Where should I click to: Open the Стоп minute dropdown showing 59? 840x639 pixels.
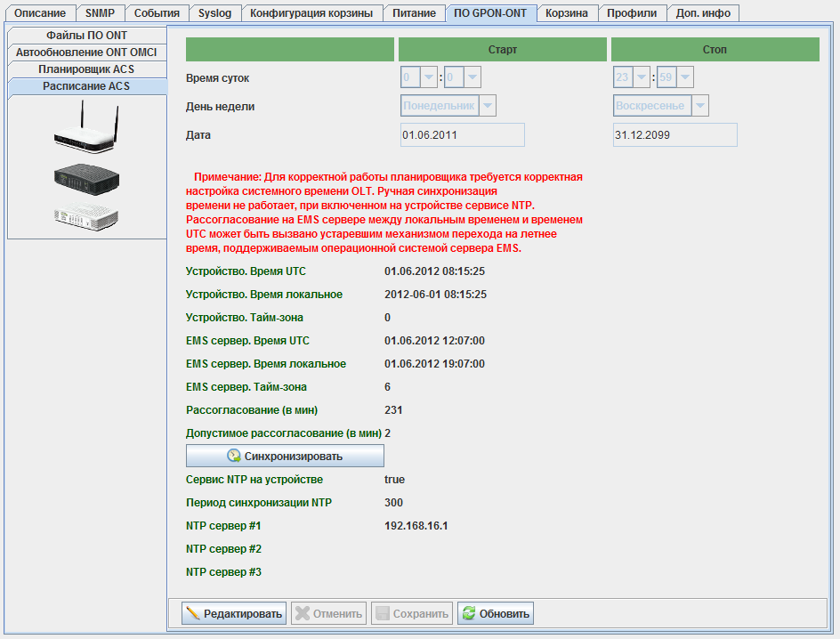pos(684,77)
